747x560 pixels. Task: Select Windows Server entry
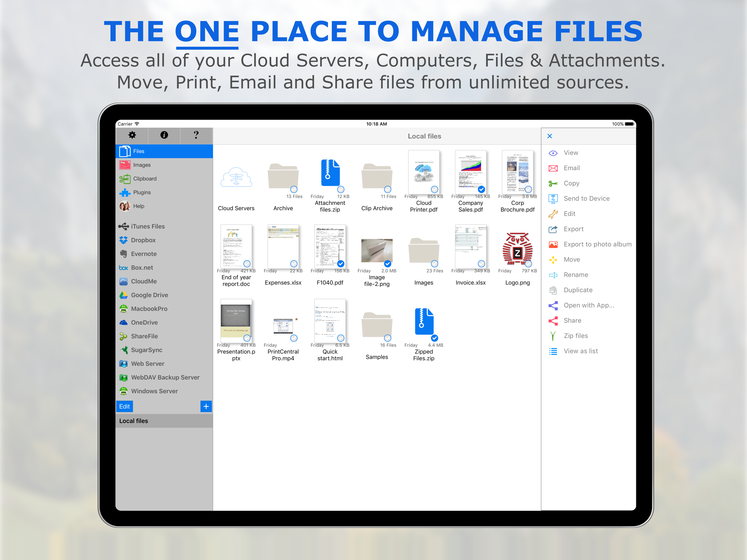[x=164, y=391]
